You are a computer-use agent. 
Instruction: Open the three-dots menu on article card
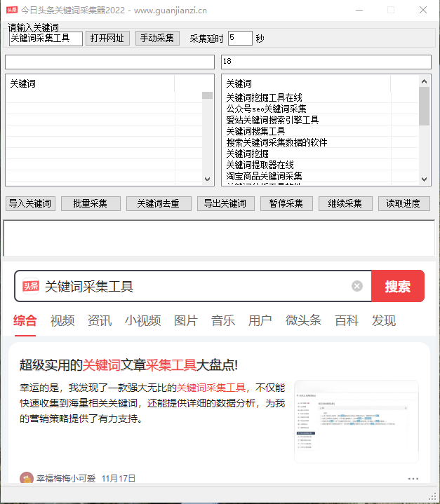point(413,479)
